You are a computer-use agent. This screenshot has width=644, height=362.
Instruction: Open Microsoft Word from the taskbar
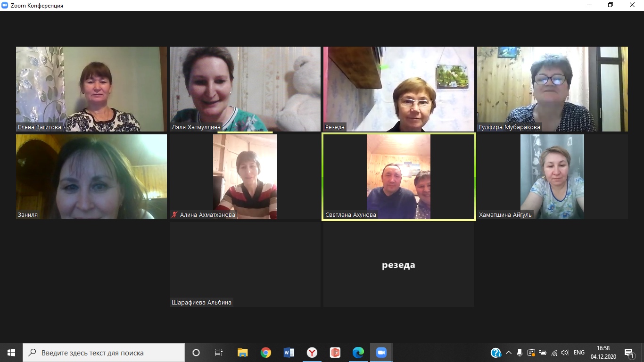[x=289, y=353]
